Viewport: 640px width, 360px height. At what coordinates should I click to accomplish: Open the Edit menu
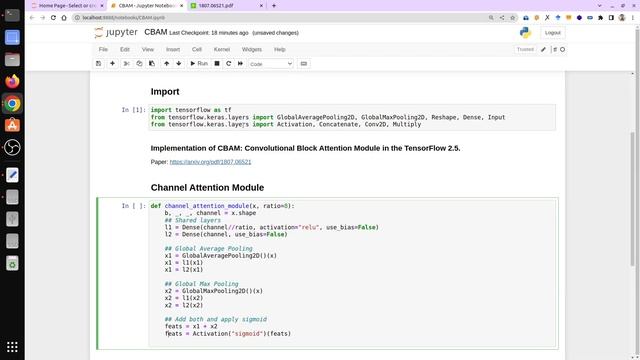tap(125, 49)
